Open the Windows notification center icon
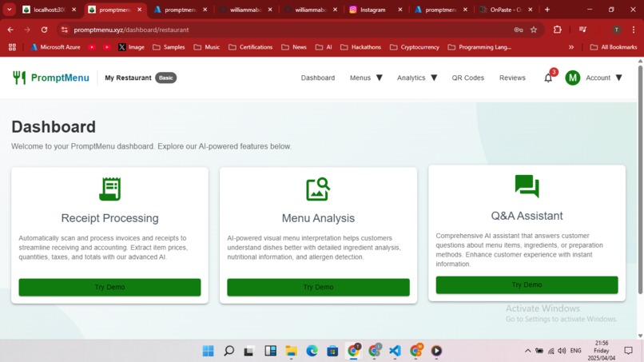 click(x=628, y=351)
